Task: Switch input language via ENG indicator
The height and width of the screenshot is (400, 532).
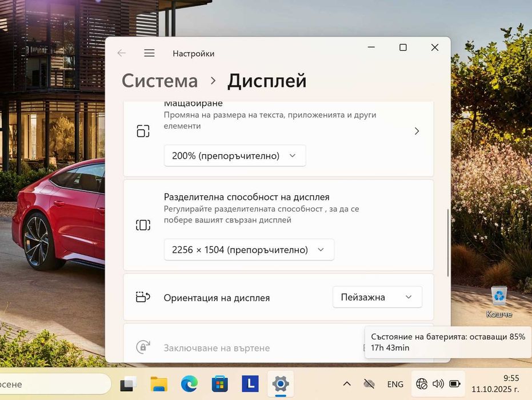Action: click(395, 385)
